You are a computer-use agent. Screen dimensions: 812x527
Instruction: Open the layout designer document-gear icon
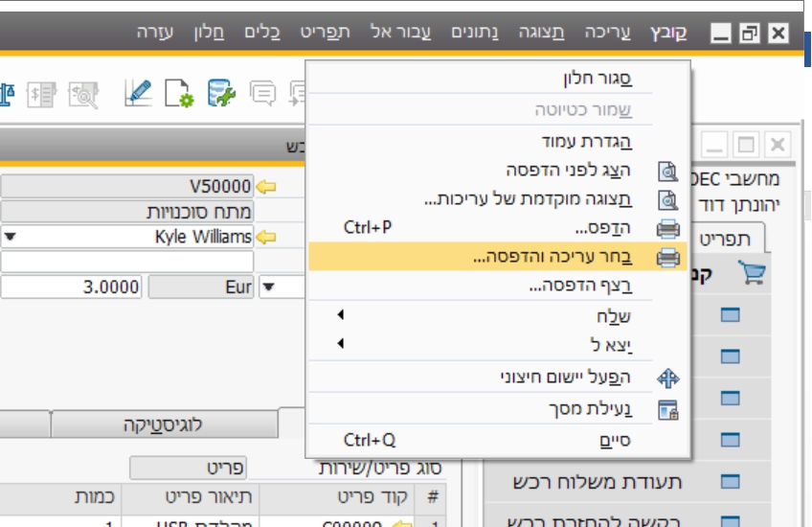tap(179, 94)
